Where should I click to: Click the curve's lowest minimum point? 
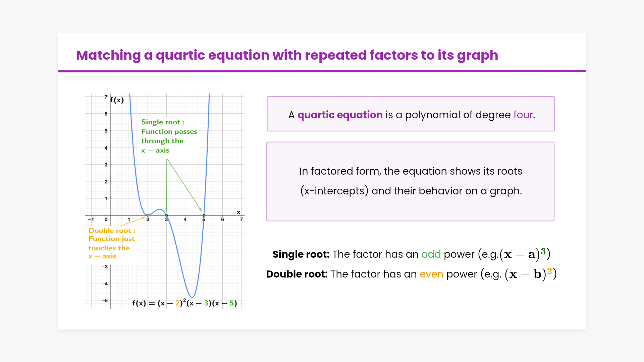[192, 297]
